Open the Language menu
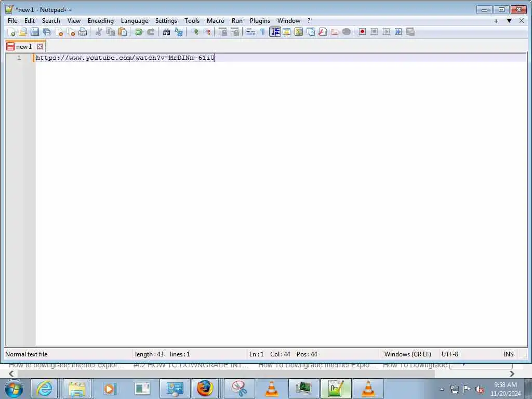The image size is (532, 399). tap(135, 21)
